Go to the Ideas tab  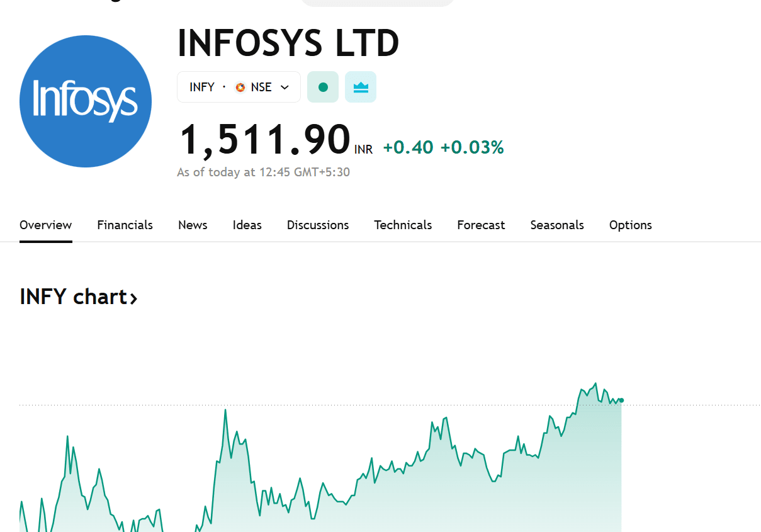[x=247, y=225]
